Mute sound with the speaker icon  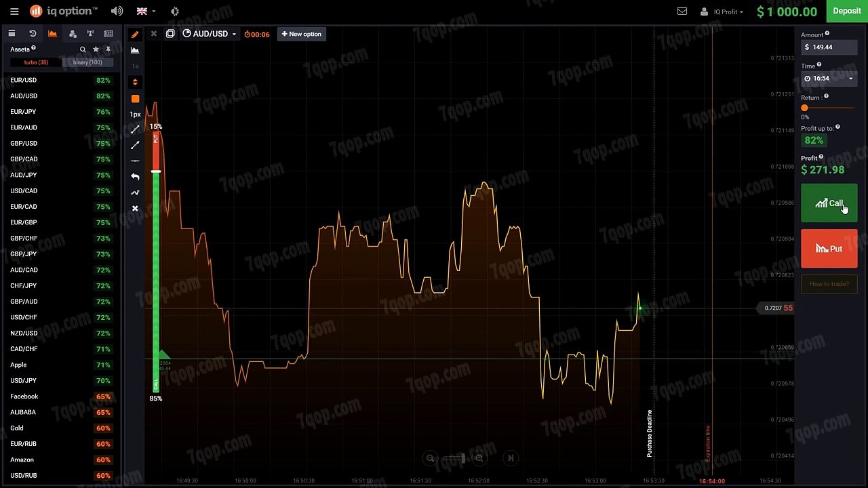pyautogui.click(x=117, y=12)
